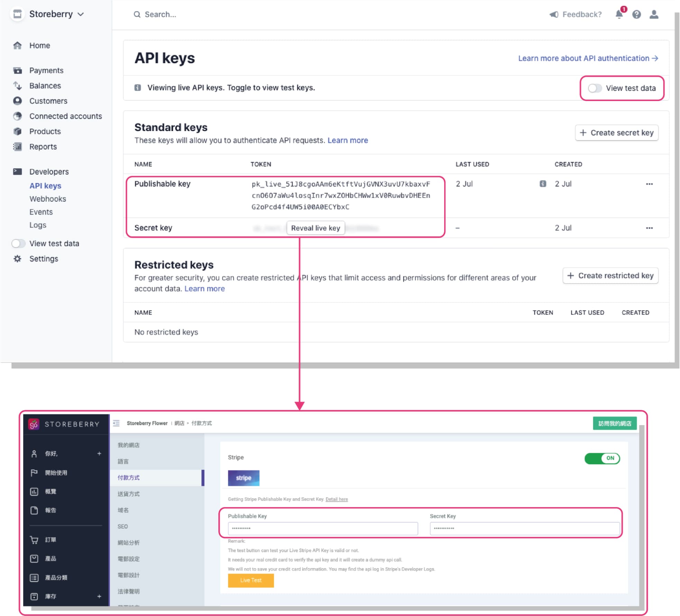
Task: Open Reports in the sidebar
Action: coord(43,147)
